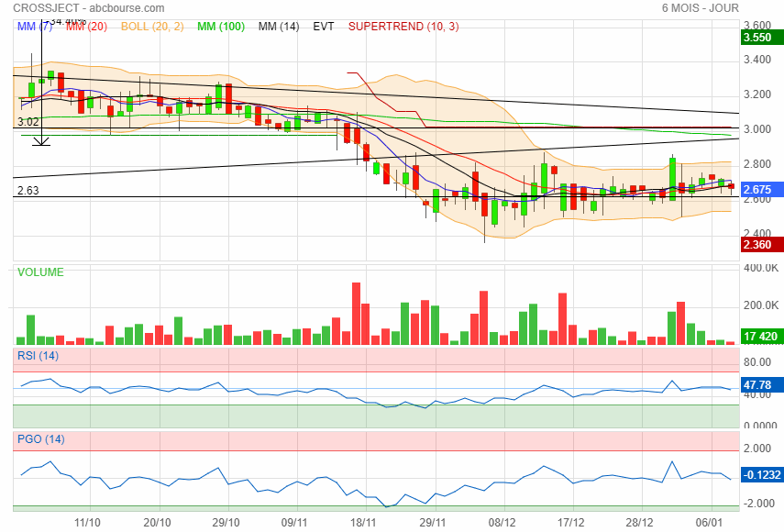Click the tall green candle in early January
784x532 pixels.
coord(672,179)
